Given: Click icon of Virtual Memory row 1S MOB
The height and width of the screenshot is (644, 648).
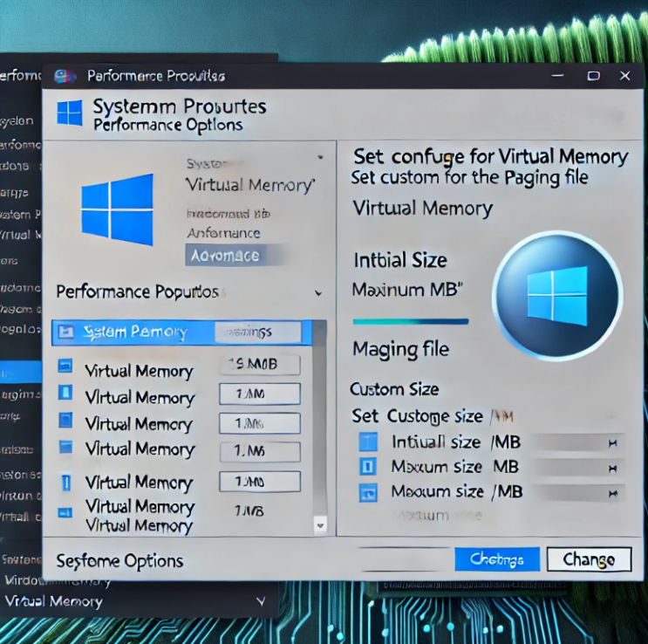Looking at the screenshot, I should [x=65, y=366].
